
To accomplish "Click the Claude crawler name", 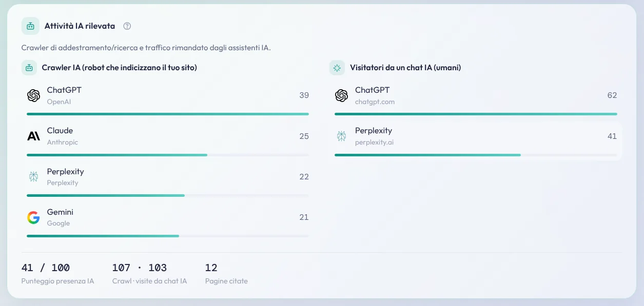I will click(x=60, y=131).
